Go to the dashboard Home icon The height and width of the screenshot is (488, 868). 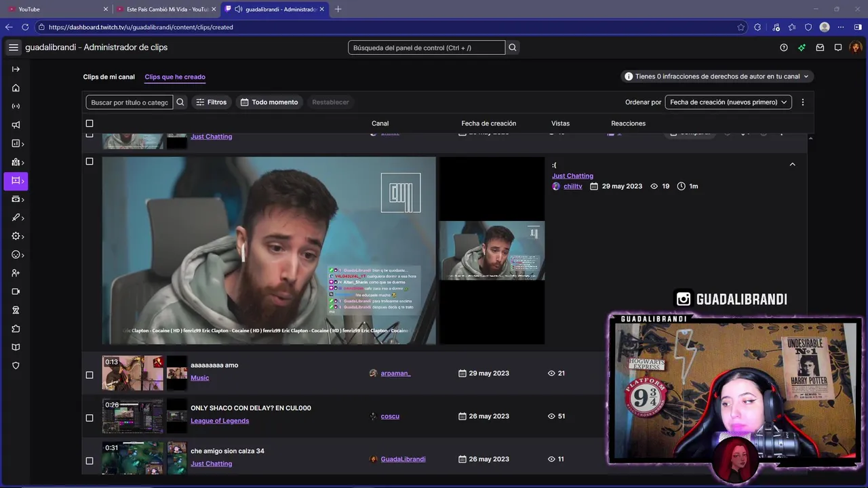click(16, 88)
